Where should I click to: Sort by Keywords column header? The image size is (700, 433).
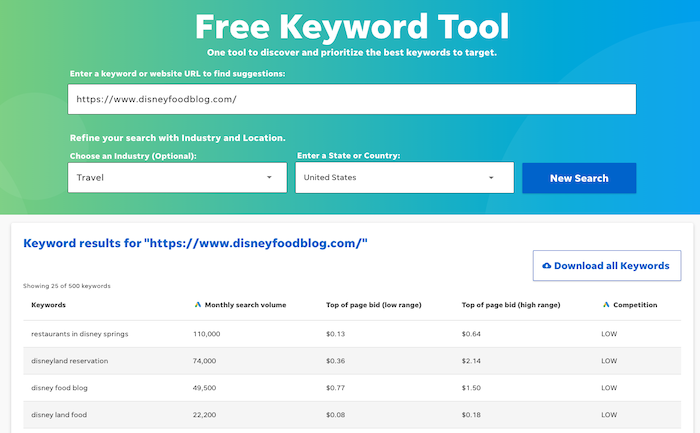[48, 305]
